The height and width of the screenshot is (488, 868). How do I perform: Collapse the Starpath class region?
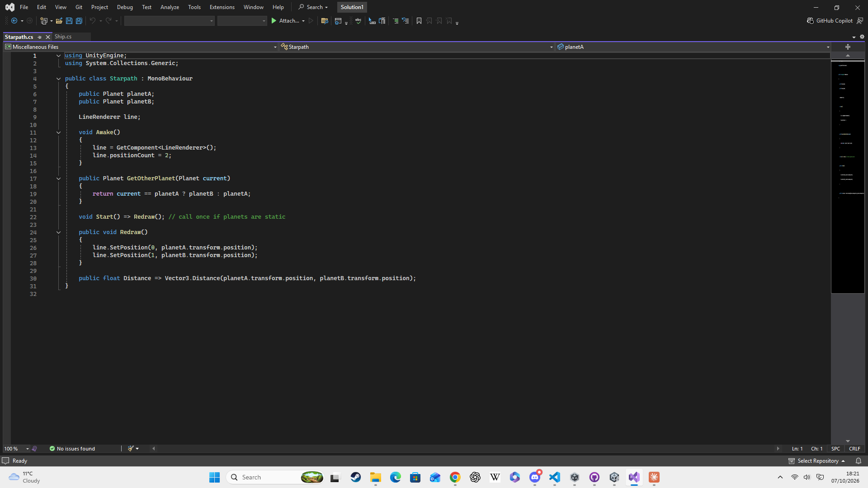(x=58, y=79)
